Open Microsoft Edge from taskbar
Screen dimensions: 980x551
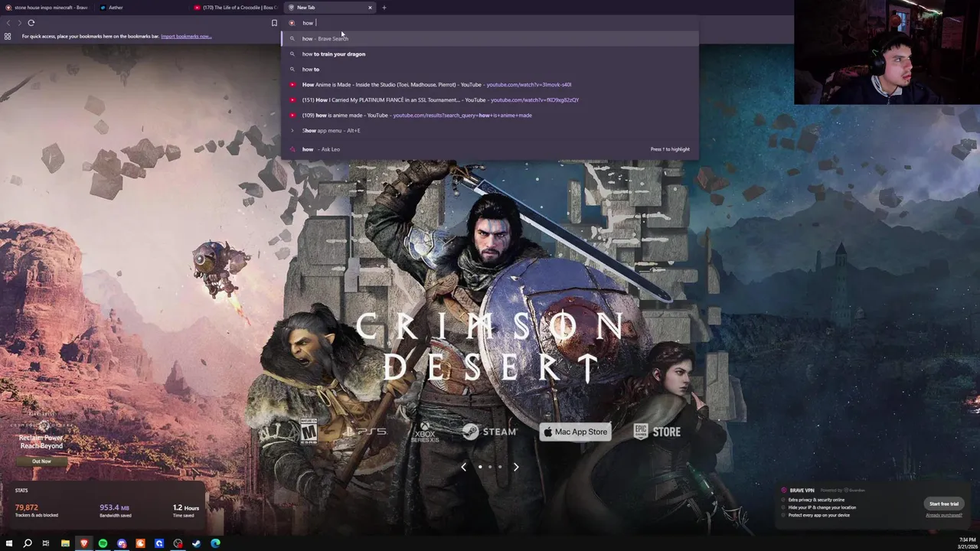point(215,543)
